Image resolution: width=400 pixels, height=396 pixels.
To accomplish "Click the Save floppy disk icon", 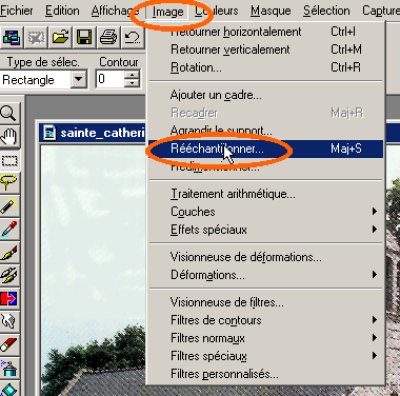I will point(84,37).
